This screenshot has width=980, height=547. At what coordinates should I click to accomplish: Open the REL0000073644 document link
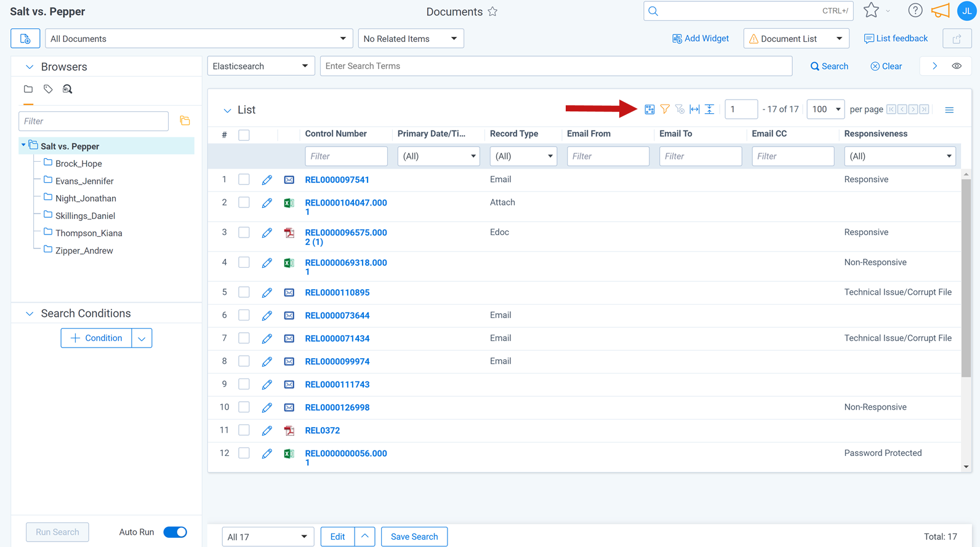point(337,316)
